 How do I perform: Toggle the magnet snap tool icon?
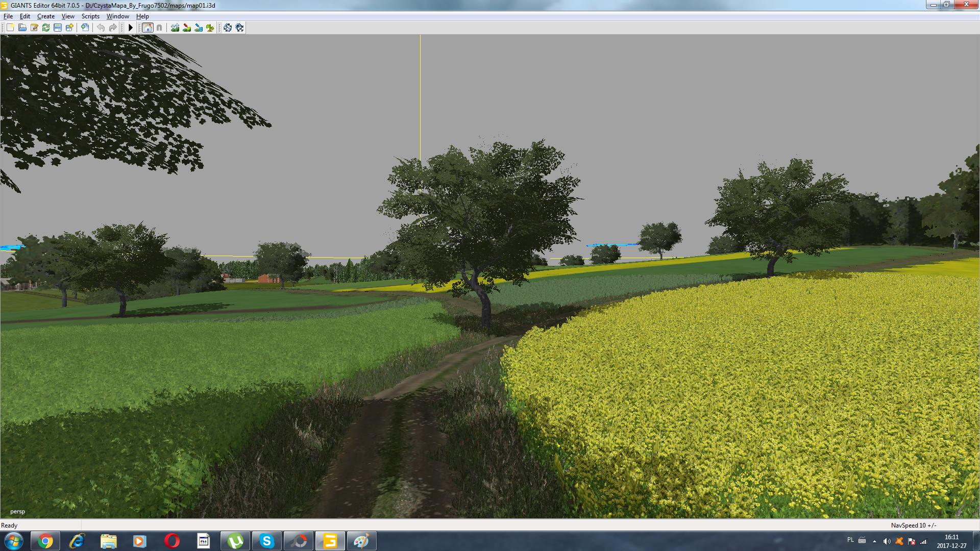(159, 28)
